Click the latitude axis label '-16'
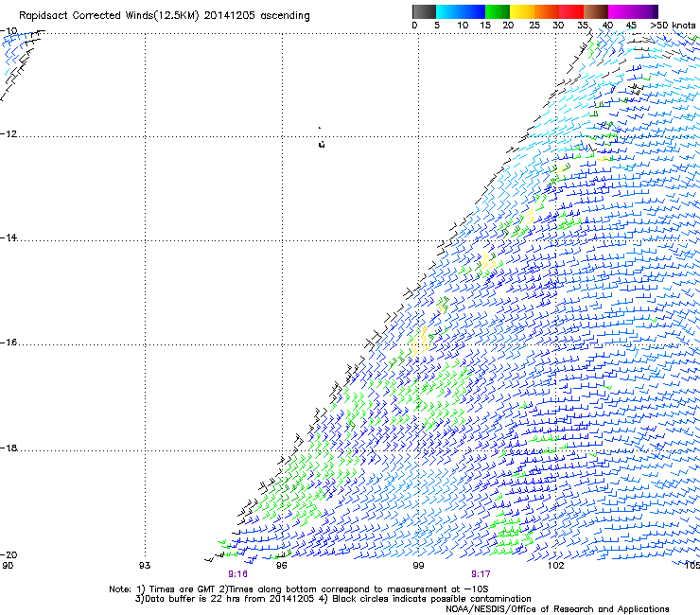The width and height of the screenshot is (700, 615). tap(9, 343)
